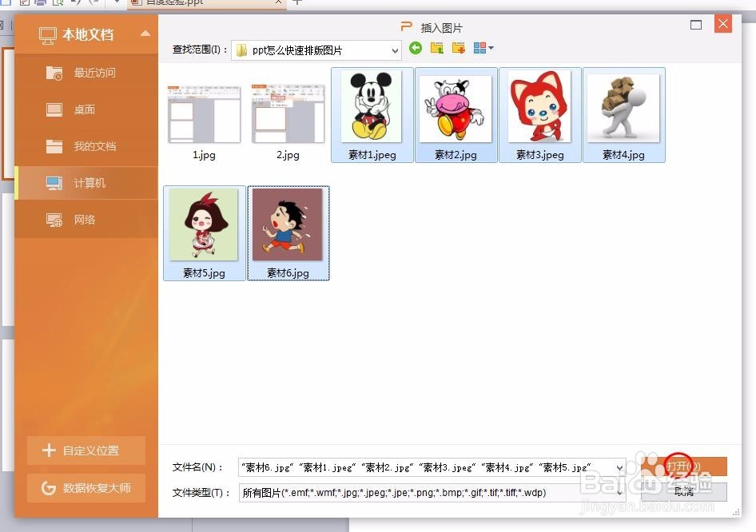The image size is (756, 532).
Task: Collapse the 本地文档 section arrow
Action: coord(145,34)
